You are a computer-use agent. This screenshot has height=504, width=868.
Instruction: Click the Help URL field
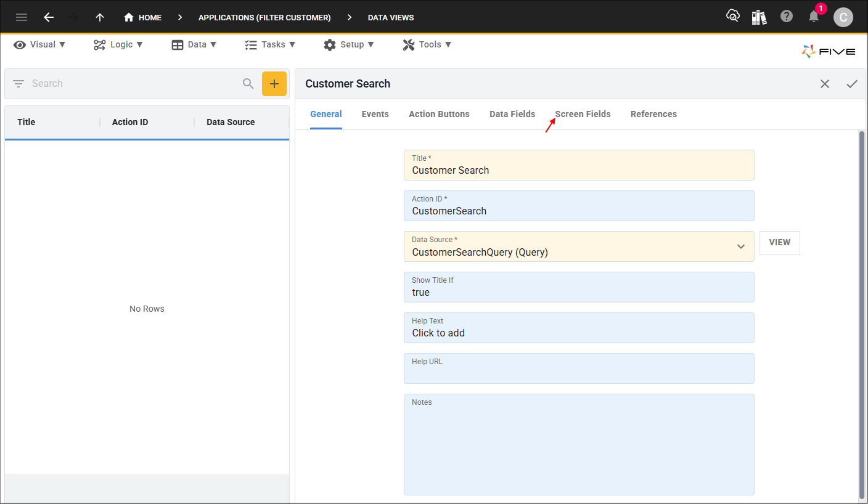coord(579,368)
